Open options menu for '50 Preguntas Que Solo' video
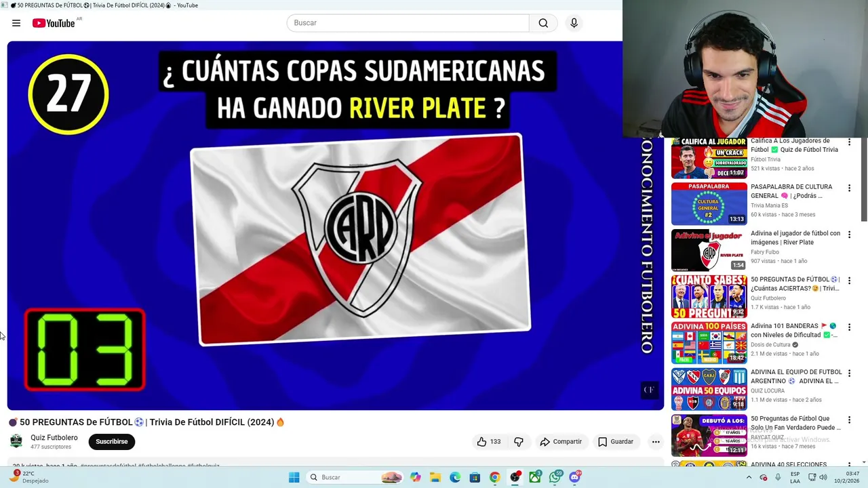The height and width of the screenshot is (488, 868). point(849,420)
